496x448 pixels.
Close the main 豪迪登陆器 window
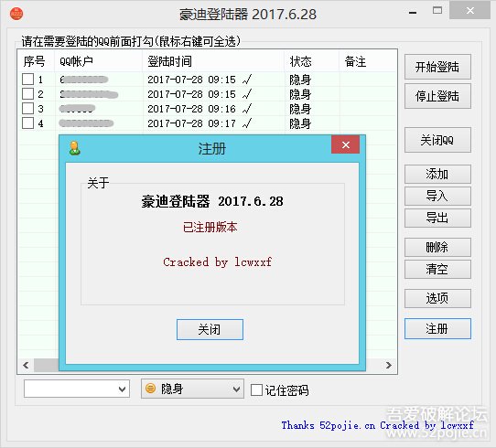(x=470, y=11)
